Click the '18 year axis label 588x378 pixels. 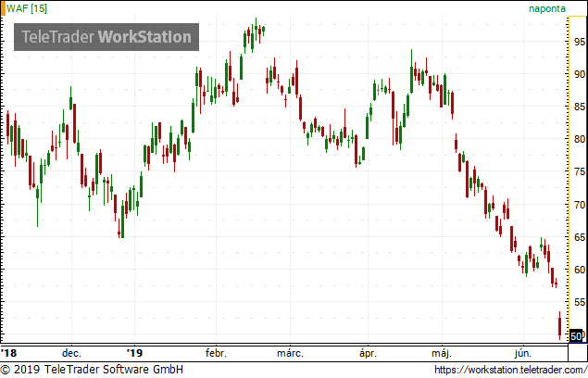[x=8, y=353]
